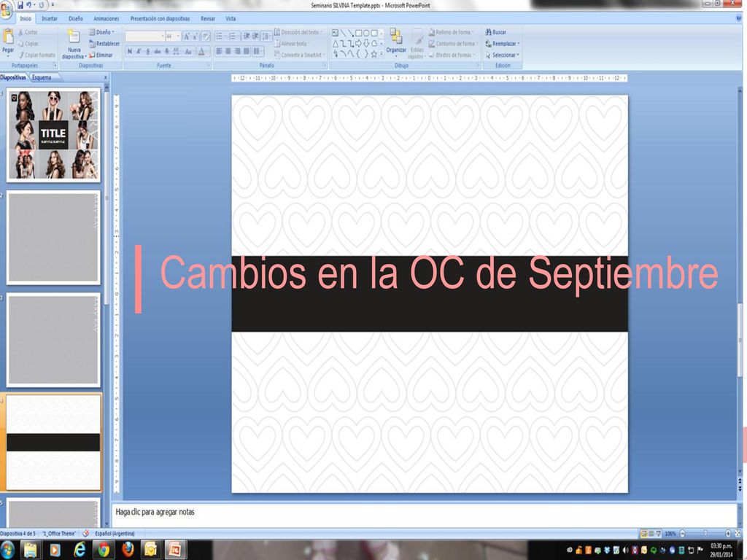Viewport: 747px width, 560px height.
Task: Open the Organizar dropdown
Action: pyautogui.click(x=396, y=42)
